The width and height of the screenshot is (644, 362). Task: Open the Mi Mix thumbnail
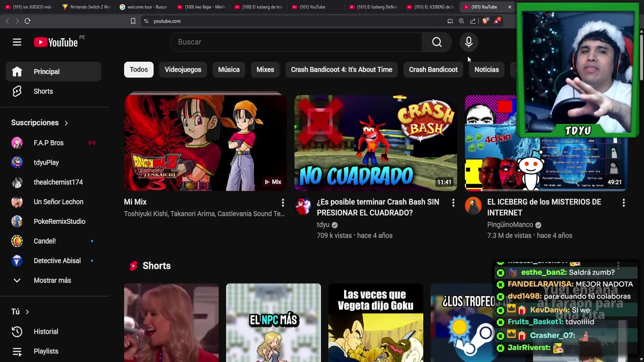click(x=205, y=143)
